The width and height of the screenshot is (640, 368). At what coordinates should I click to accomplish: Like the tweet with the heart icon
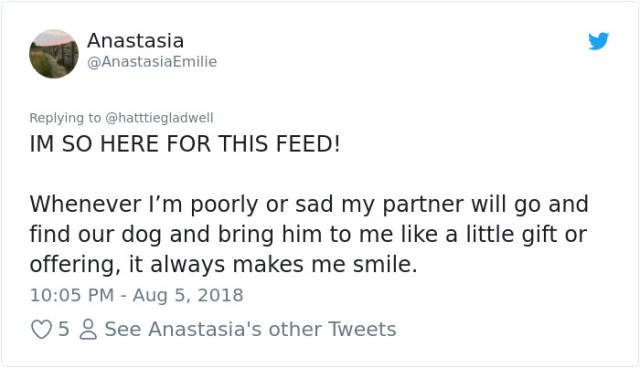point(41,330)
